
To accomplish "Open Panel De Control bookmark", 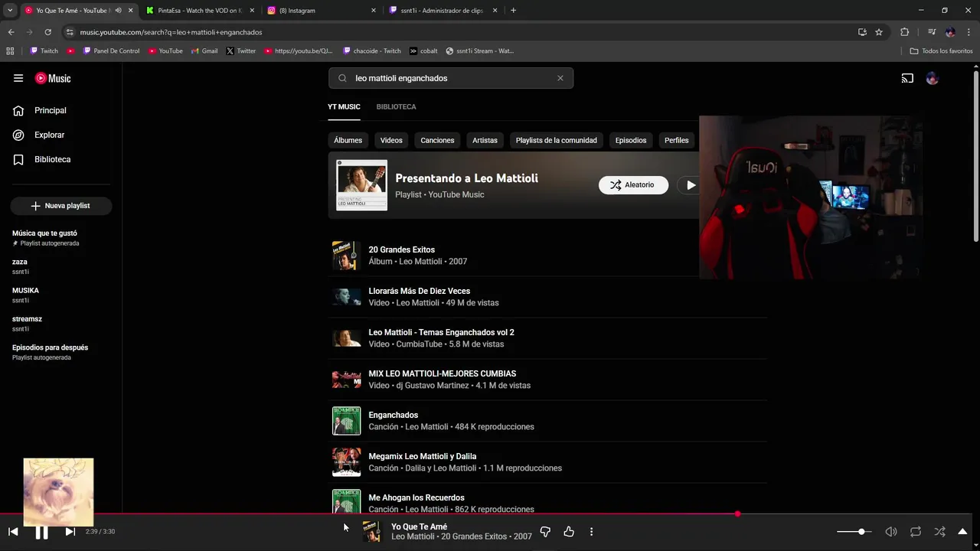I will pyautogui.click(x=112, y=51).
